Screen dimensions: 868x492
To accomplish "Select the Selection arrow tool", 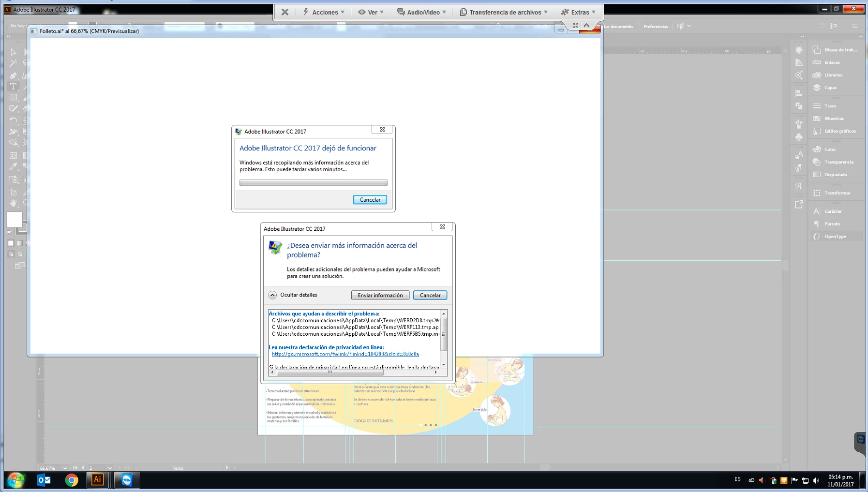I will click(x=13, y=52).
